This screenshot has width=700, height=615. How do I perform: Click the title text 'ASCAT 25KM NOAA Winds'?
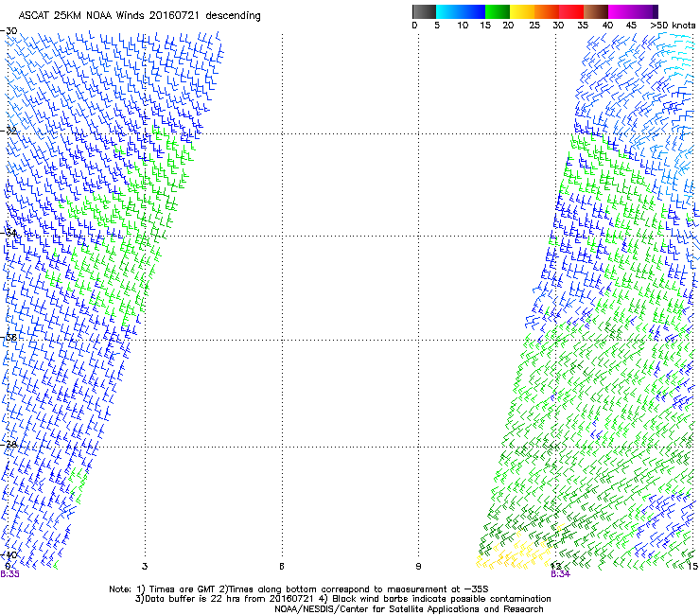(82, 15)
